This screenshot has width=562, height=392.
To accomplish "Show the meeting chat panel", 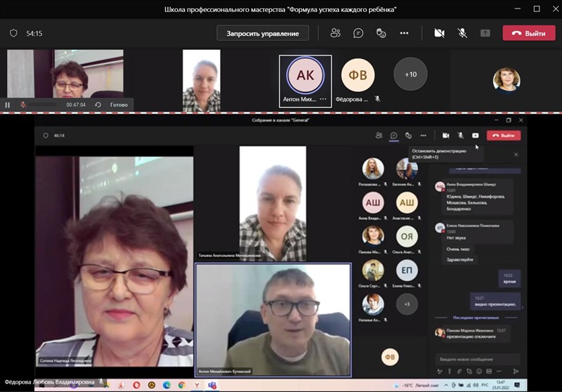I will [358, 33].
